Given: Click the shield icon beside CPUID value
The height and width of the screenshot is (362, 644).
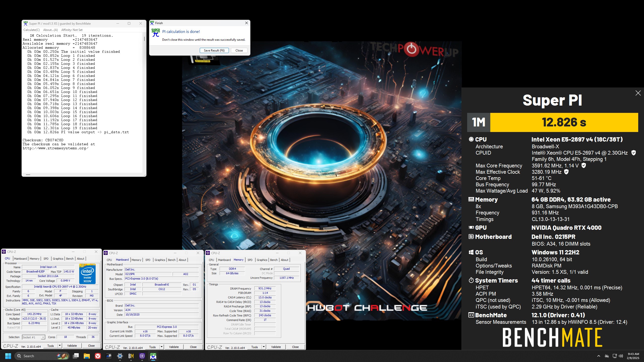Looking at the screenshot, I should click(634, 153).
